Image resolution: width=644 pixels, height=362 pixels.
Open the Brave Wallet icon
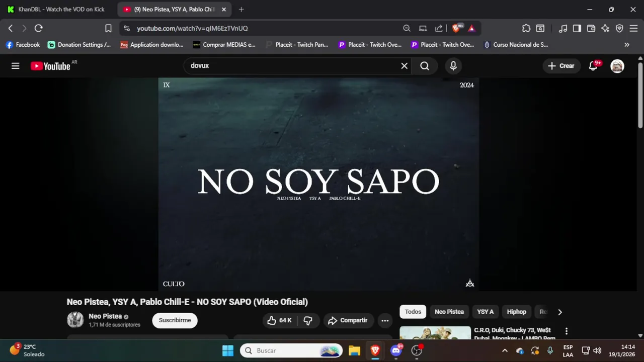click(x=591, y=28)
